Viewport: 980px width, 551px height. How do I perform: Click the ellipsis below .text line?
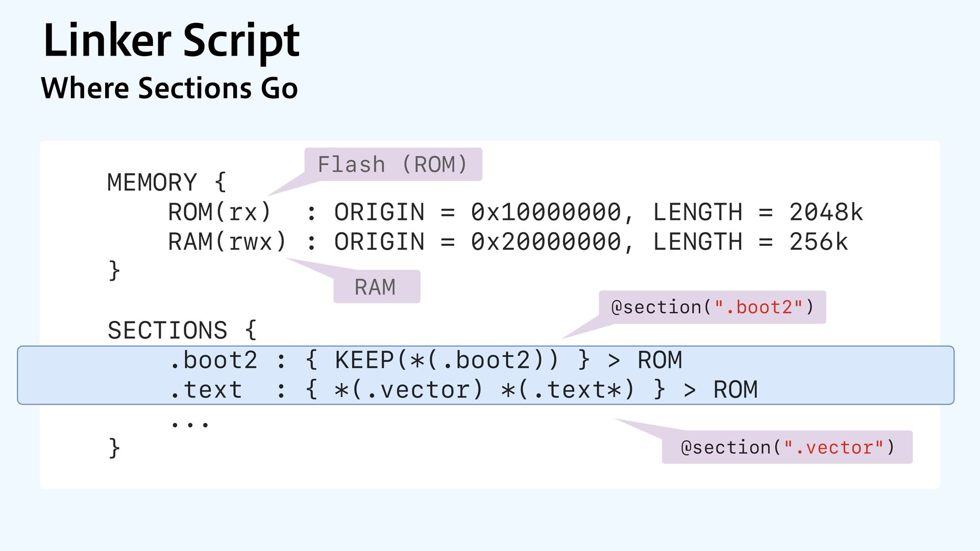pyautogui.click(x=190, y=423)
